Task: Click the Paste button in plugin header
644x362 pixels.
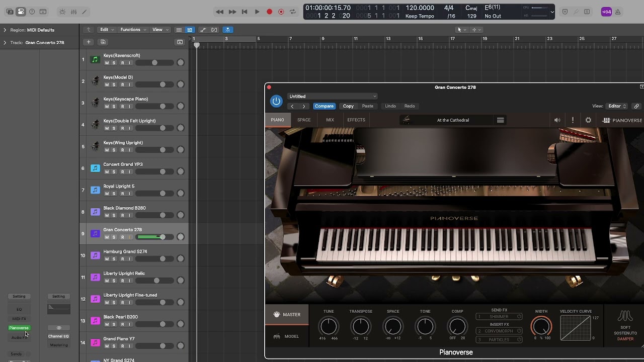Action: (368, 106)
